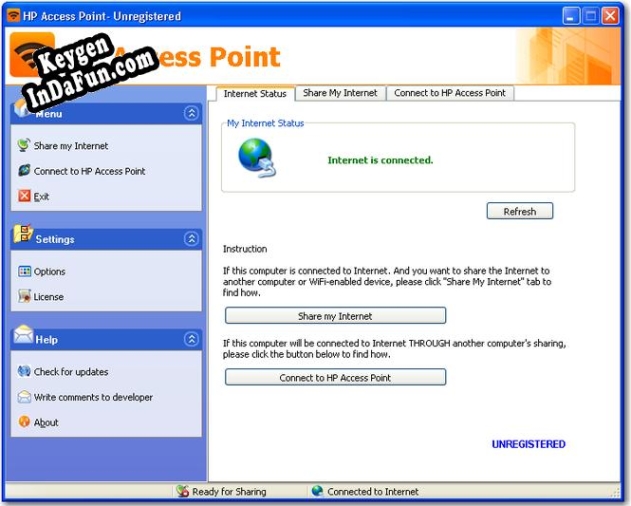Click the 'Internet is connected.' status text
The image size is (631, 506).
380,160
